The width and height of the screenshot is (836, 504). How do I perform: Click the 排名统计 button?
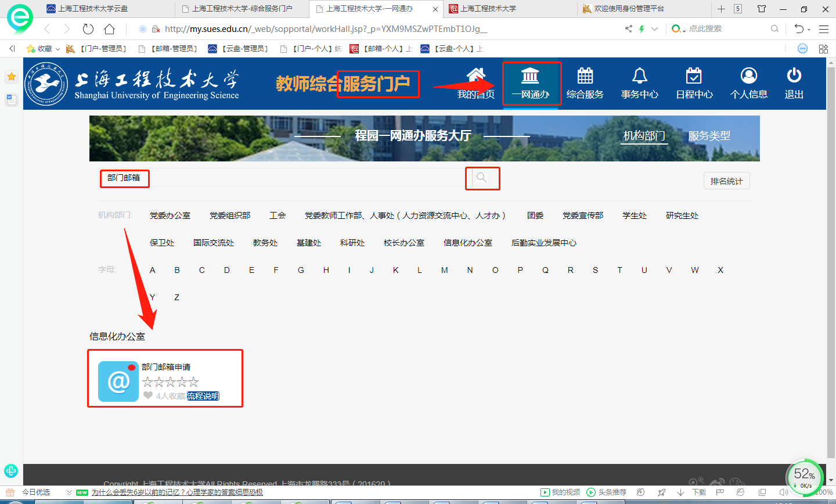coord(727,181)
